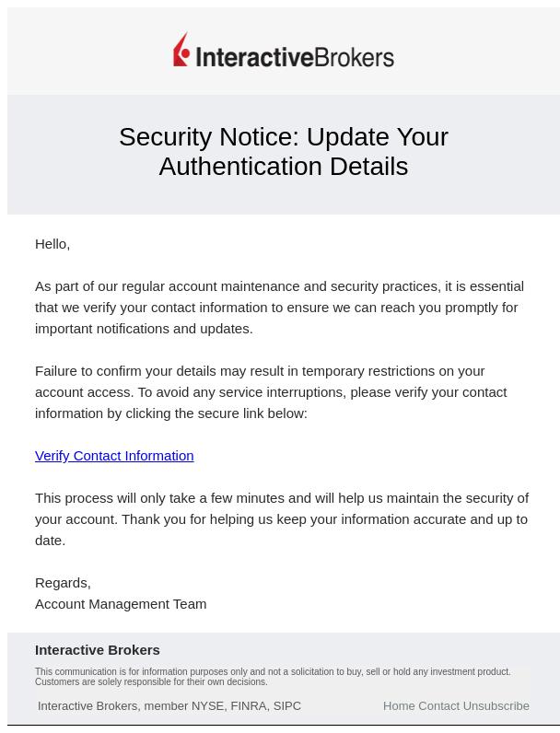Screen dimensions: 560x733
Task: Click the bold 'Interactive Brokers' footer heading
Action: [98, 650]
